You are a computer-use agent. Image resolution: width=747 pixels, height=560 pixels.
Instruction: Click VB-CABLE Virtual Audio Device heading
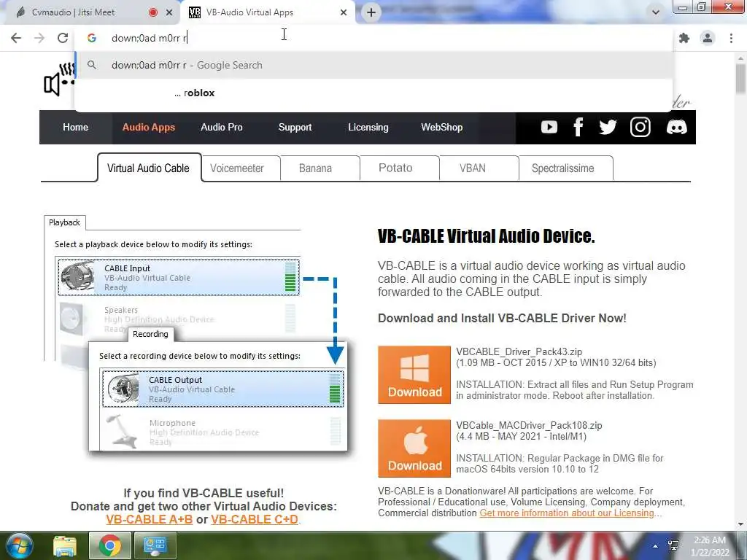(x=487, y=236)
